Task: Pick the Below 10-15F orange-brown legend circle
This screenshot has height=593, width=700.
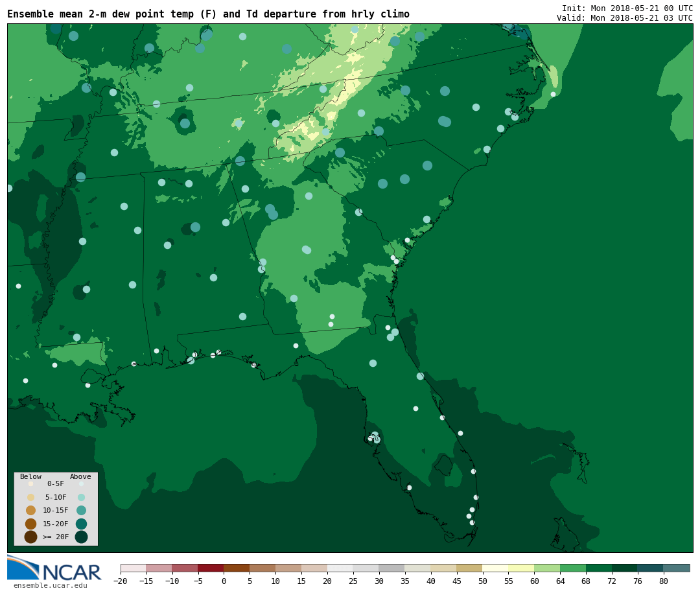Action: 31,510
